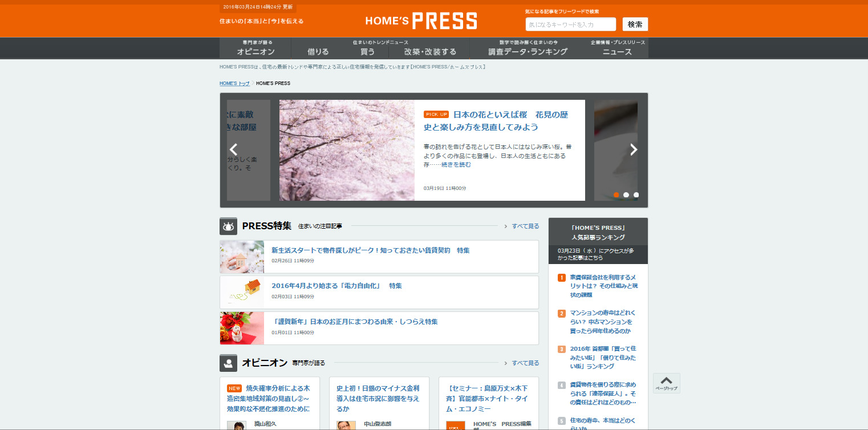The width and height of the screenshot is (868, 430).
Task: Open ranking 2 マンションの寿命 article
Action: (602, 322)
